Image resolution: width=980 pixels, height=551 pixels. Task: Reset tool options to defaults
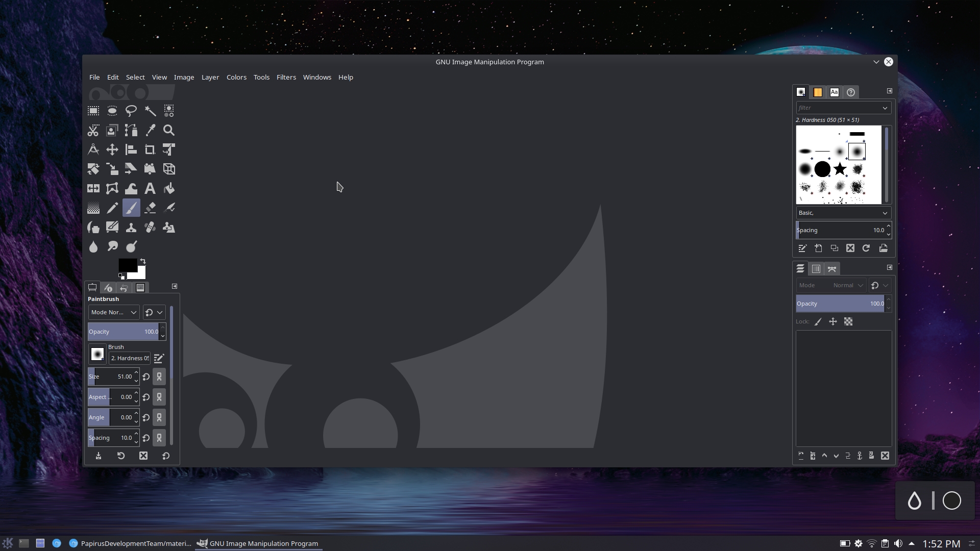click(166, 456)
